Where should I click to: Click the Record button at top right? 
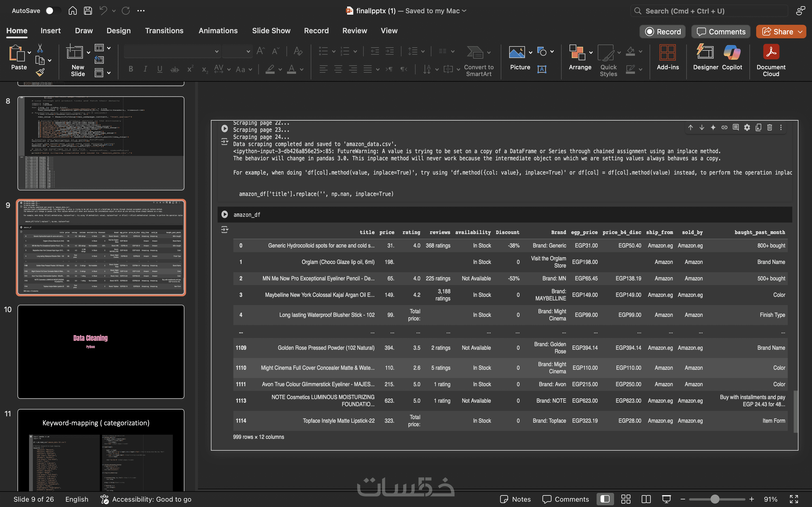(x=663, y=32)
